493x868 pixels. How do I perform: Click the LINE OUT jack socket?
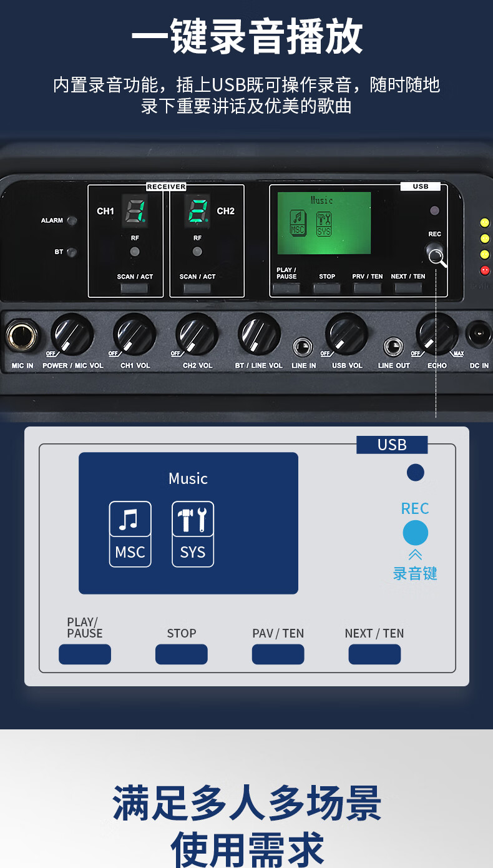pos(393,346)
